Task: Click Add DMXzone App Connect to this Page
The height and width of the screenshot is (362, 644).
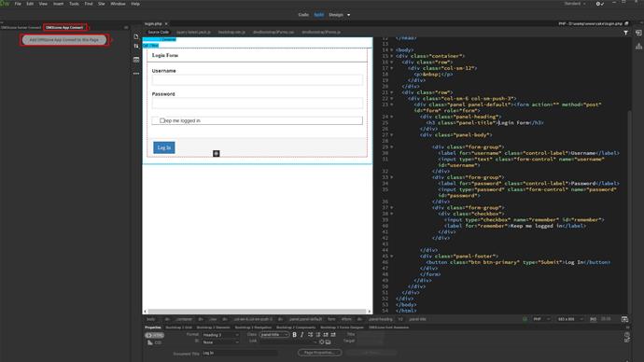Action: 64,40
